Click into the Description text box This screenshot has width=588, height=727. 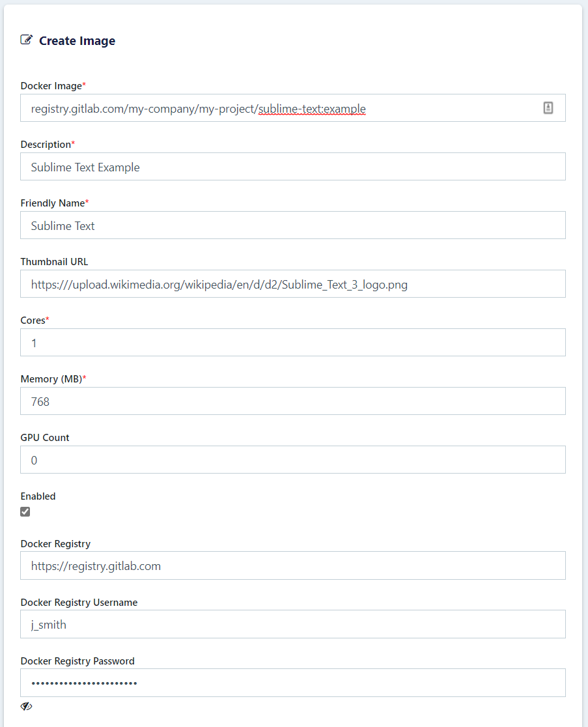tap(293, 167)
